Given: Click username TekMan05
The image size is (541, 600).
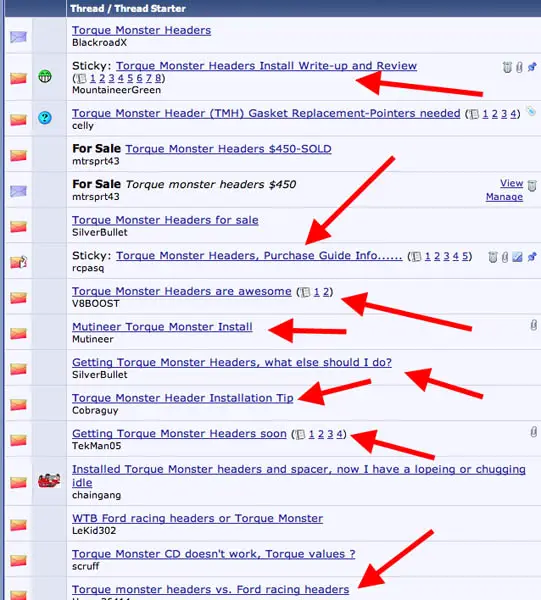Looking at the screenshot, I should click(x=96, y=446).
